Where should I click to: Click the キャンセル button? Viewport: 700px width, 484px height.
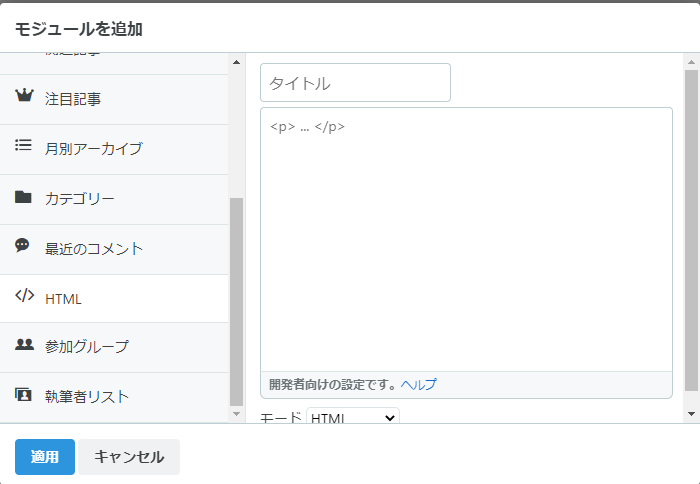tap(129, 457)
